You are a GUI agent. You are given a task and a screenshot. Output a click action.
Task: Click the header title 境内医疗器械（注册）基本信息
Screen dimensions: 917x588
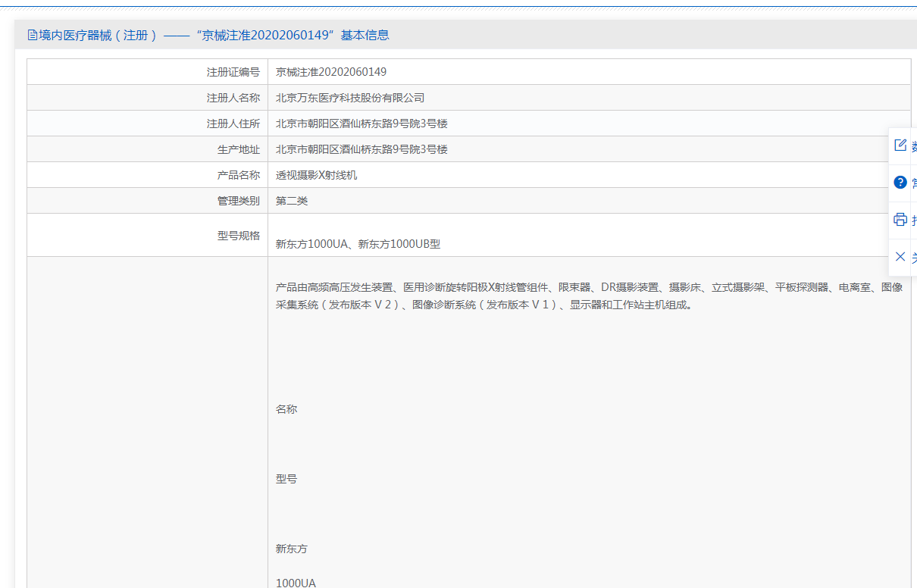214,35
